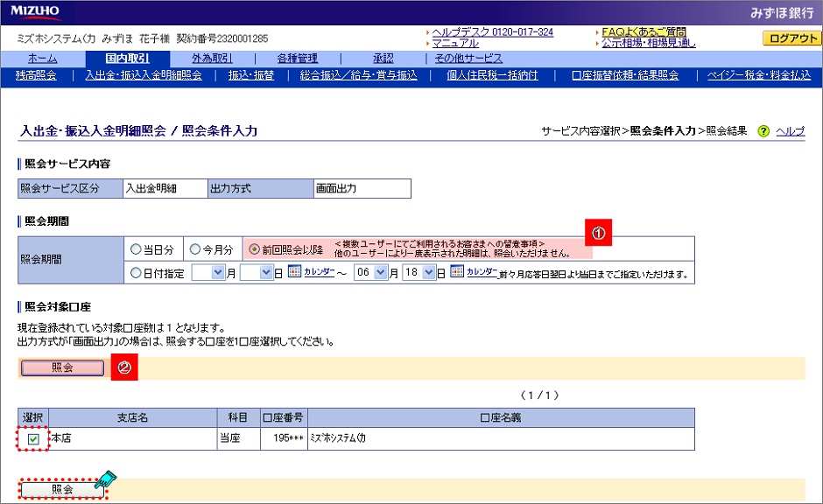Click the MIZUHO logo in header
The height and width of the screenshot is (504, 823).
[x=35, y=12]
